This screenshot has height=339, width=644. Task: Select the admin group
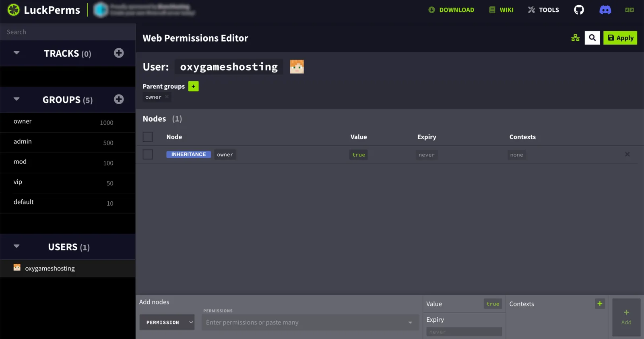(x=68, y=142)
